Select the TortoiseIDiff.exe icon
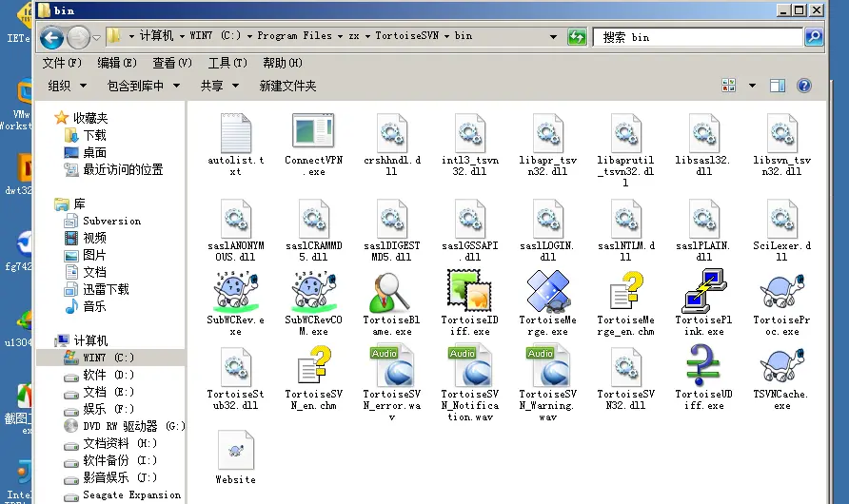The image size is (849, 504). pos(469,291)
